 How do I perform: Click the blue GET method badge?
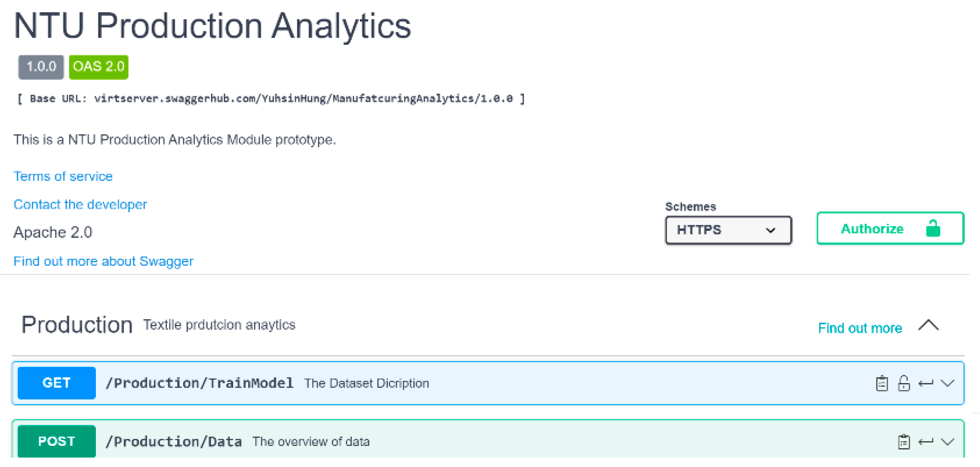click(x=57, y=383)
